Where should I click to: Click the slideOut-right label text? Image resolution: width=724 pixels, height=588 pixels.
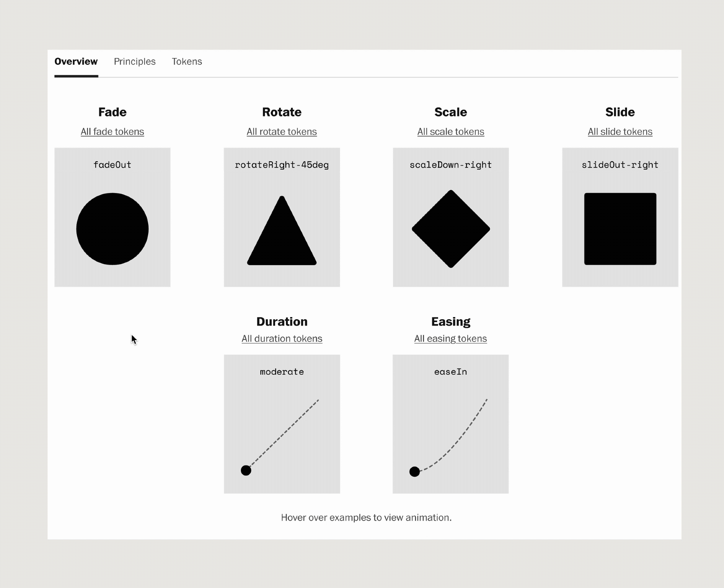coord(620,165)
